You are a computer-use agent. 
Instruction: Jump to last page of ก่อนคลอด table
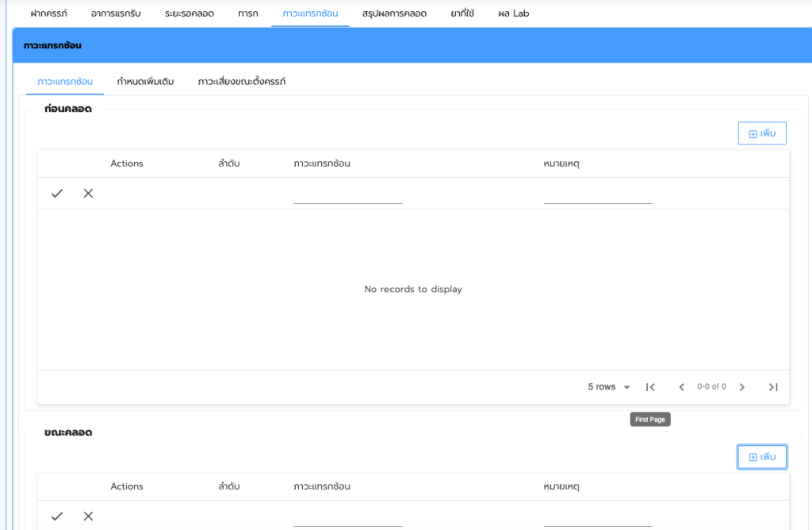pos(773,387)
